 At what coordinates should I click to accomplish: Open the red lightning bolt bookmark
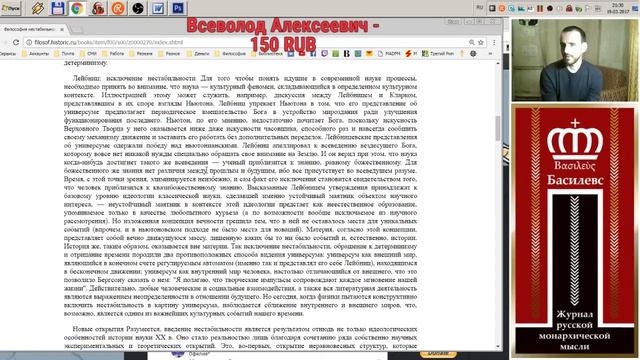click(x=411, y=53)
